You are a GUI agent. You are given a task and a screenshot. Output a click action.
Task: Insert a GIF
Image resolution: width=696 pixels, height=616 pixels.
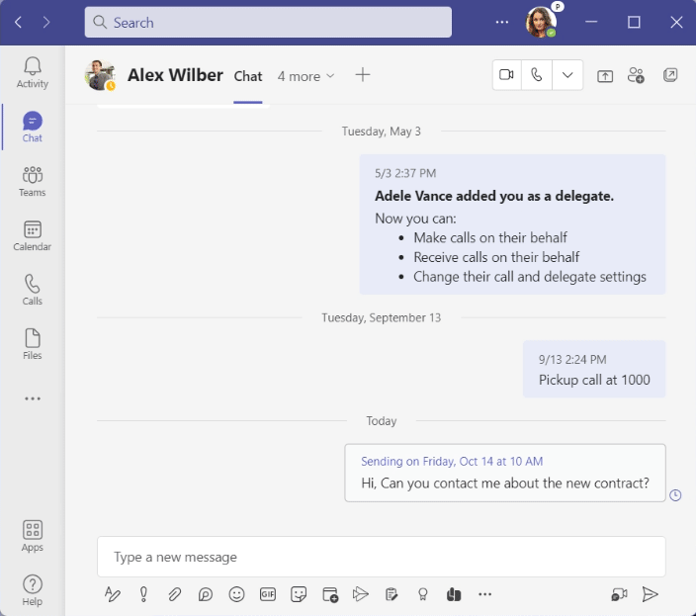268,594
